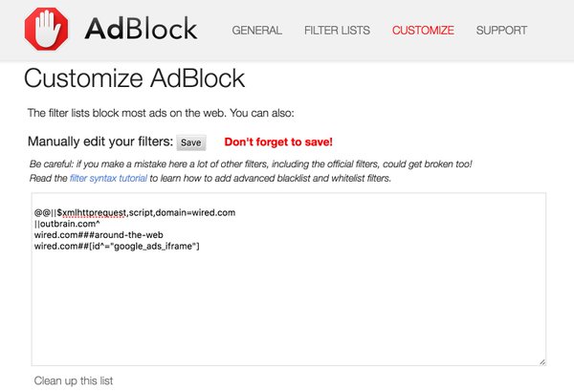Click the Customize AdBlock page heading
Image resolution: width=574 pixels, height=392 pixels.
[134, 78]
